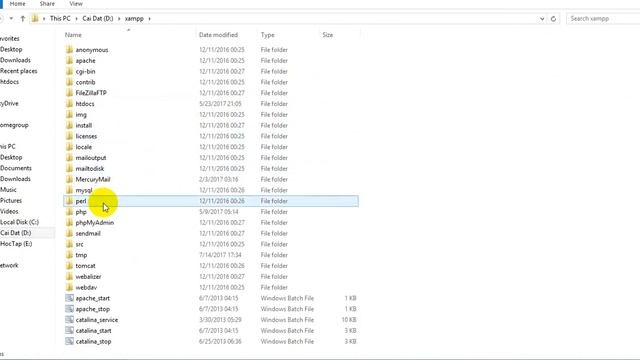Screen dimensions: 640x360
Task: Click the 5/23/2017 21:05 date of htdocs
Action: pyautogui.click(x=220, y=104)
